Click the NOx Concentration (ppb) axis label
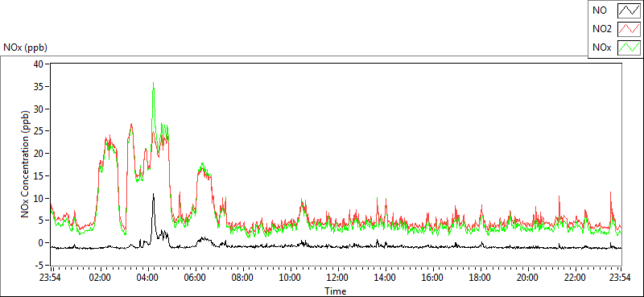This screenshot has width=644, height=297. tap(25, 165)
